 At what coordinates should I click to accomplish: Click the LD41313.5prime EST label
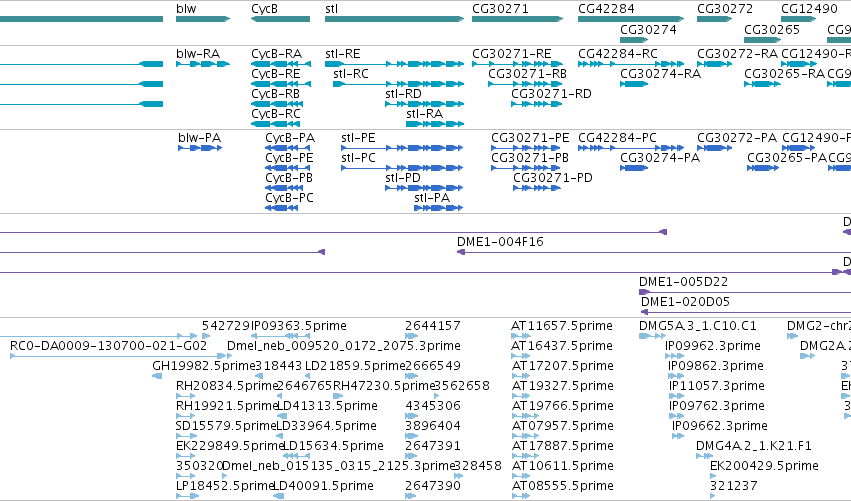click(327, 407)
